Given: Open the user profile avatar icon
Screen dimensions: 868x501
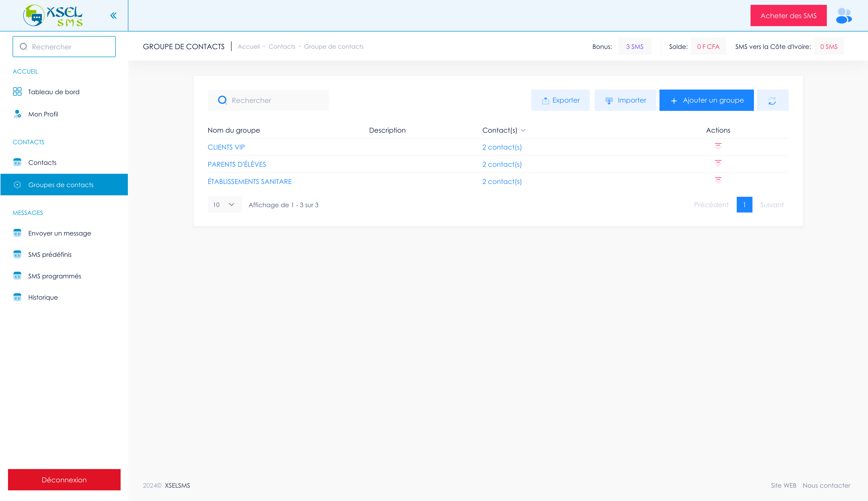Looking at the screenshot, I should (844, 16).
